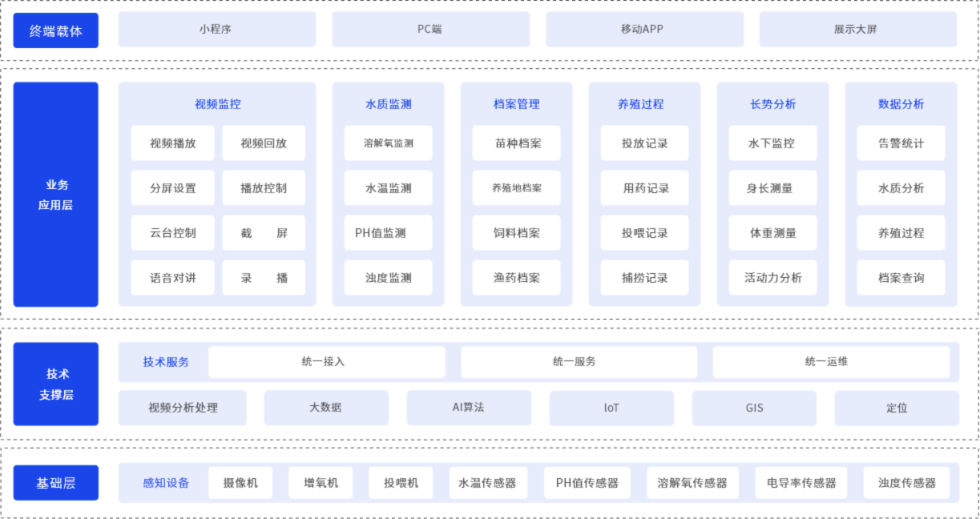Open 投喂记录 in 养殖过程
The height and width of the screenshot is (519, 980).
click(644, 233)
